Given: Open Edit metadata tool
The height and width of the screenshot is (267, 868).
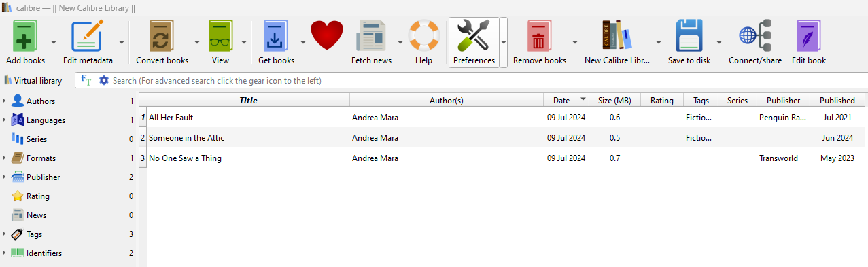Looking at the screenshot, I should pyautogui.click(x=88, y=36).
